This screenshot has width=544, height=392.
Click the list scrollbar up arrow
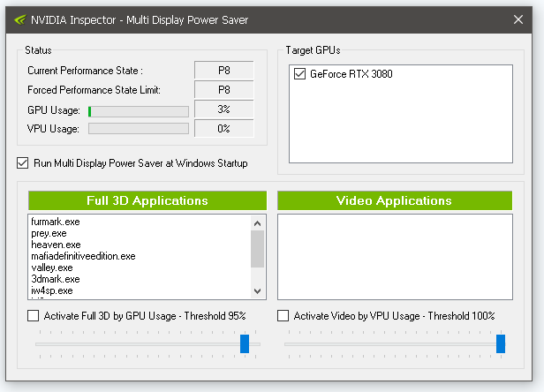click(258, 223)
